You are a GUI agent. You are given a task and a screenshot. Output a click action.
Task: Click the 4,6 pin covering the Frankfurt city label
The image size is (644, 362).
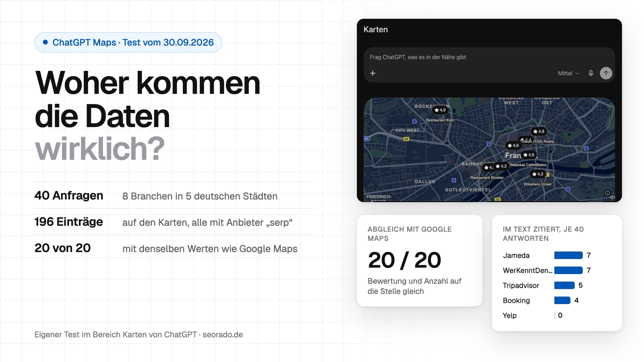click(x=529, y=155)
